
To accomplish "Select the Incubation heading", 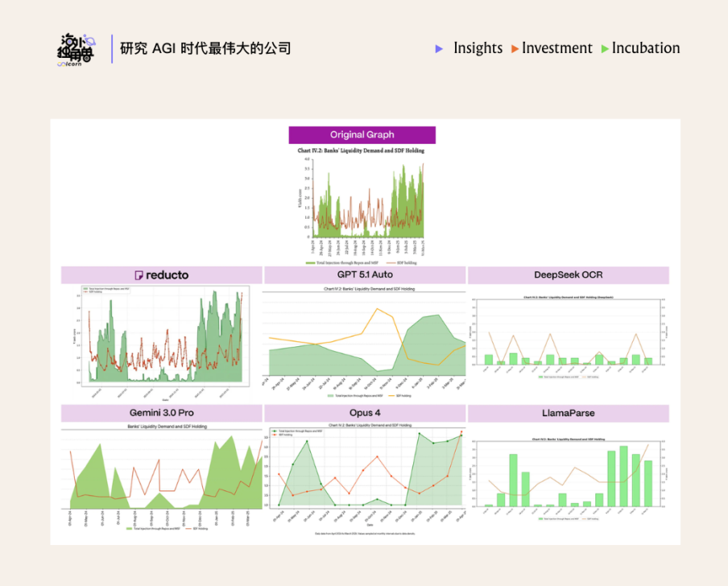I will tap(646, 48).
